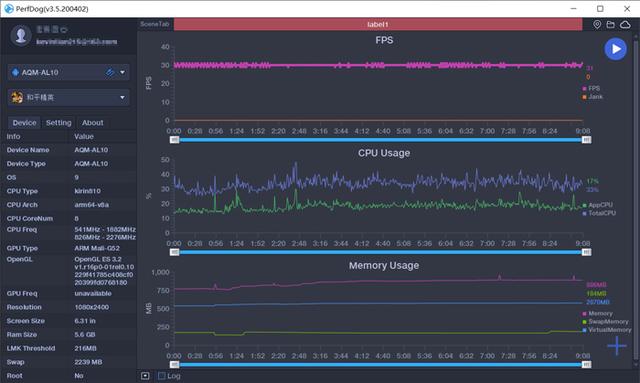The width and height of the screenshot is (640, 383).
Task: Toggle the Memory legend entry
Action: [598, 314]
